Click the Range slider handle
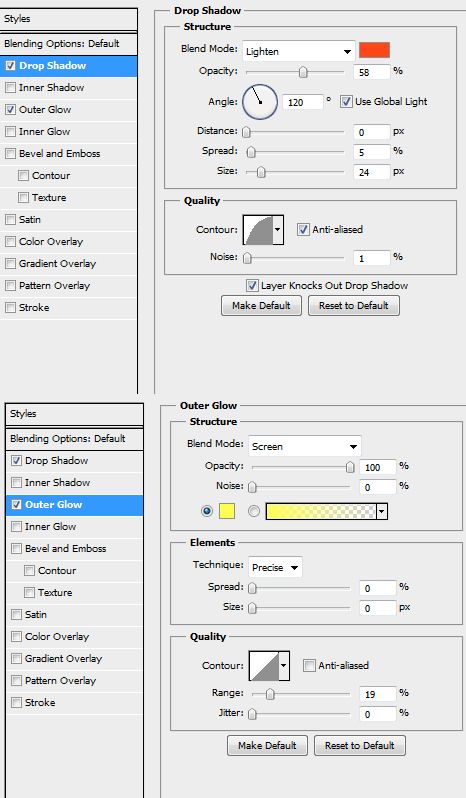The width and height of the screenshot is (466, 798). coord(270,694)
